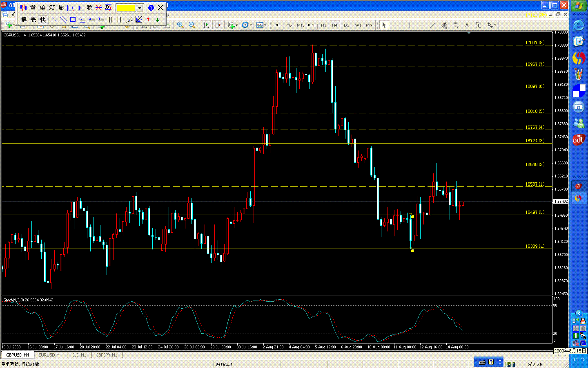Click the system clock 14:45
The width and height of the screenshot is (588, 368).
click(x=579, y=359)
